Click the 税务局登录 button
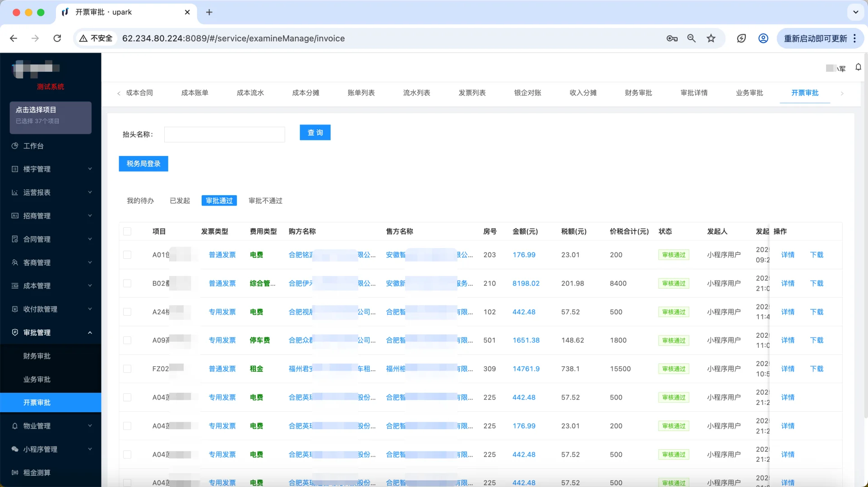Screen dimensions: 868x487 click(x=143, y=163)
